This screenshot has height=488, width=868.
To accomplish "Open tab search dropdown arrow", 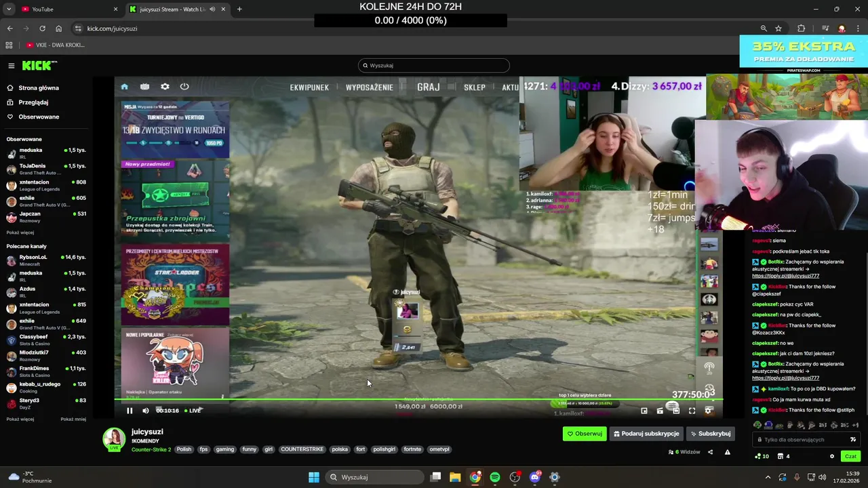I will click(9, 9).
